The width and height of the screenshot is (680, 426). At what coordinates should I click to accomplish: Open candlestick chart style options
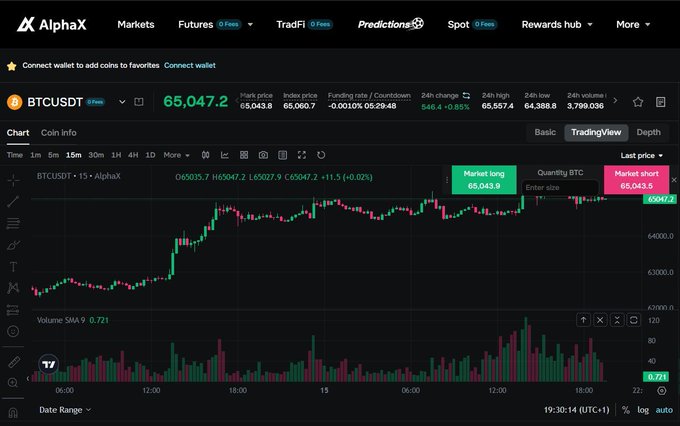coord(206,155)
